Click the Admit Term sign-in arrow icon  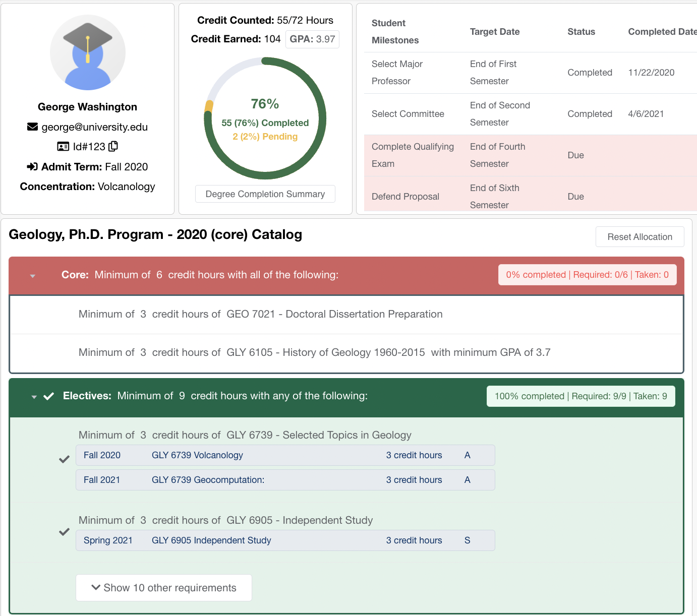(32, 167)
